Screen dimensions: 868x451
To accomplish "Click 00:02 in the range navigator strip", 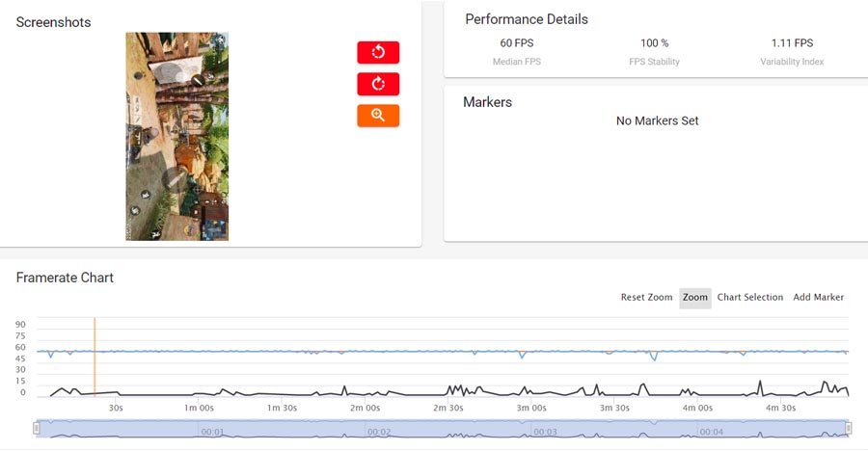I will pos(378,432).
